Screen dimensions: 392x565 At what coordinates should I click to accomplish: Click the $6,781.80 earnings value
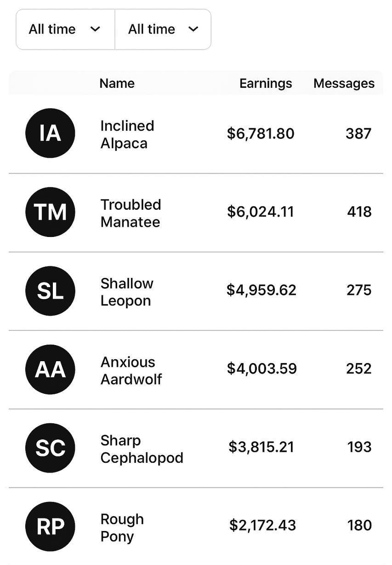click(x=261, y=133)
